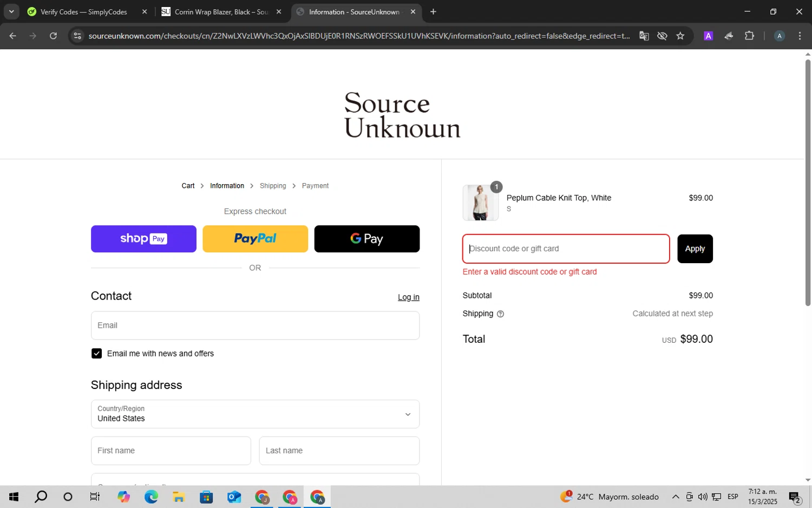
Task: Bookmark this page with the star icon
Action: (x=680, y=36)
